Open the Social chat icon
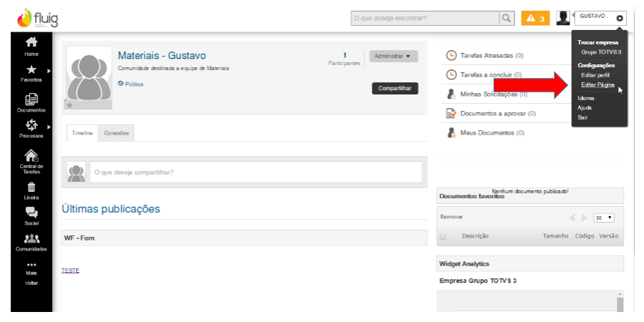This screenshot has width=644, height=322. [x=31, y=213]
